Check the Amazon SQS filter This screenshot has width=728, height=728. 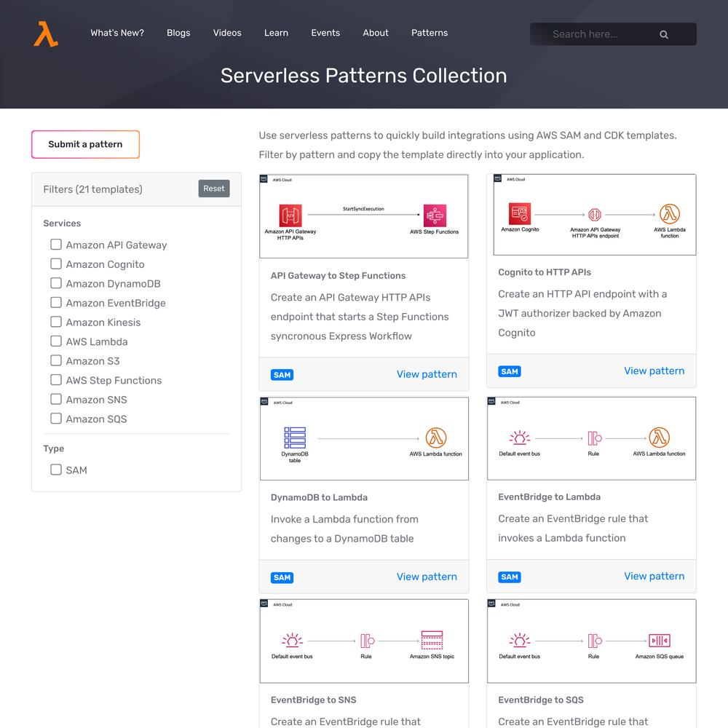(x=56, y=419)
